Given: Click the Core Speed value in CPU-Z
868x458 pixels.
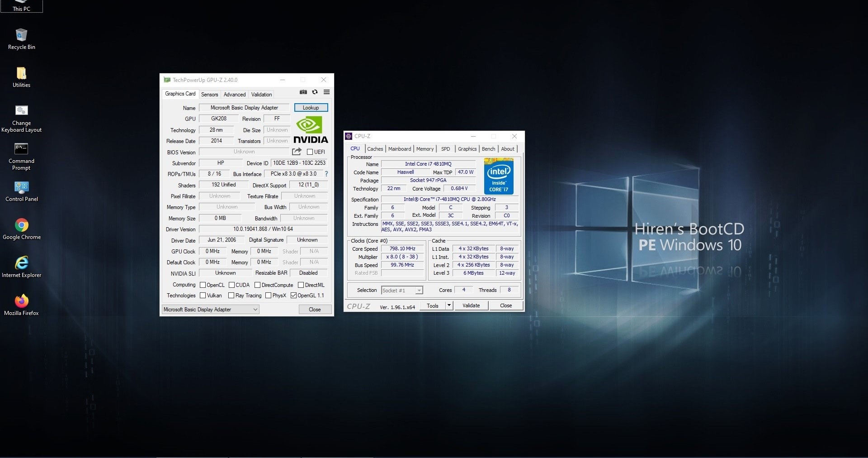Looking at the screenshot, I should point(402,249).
